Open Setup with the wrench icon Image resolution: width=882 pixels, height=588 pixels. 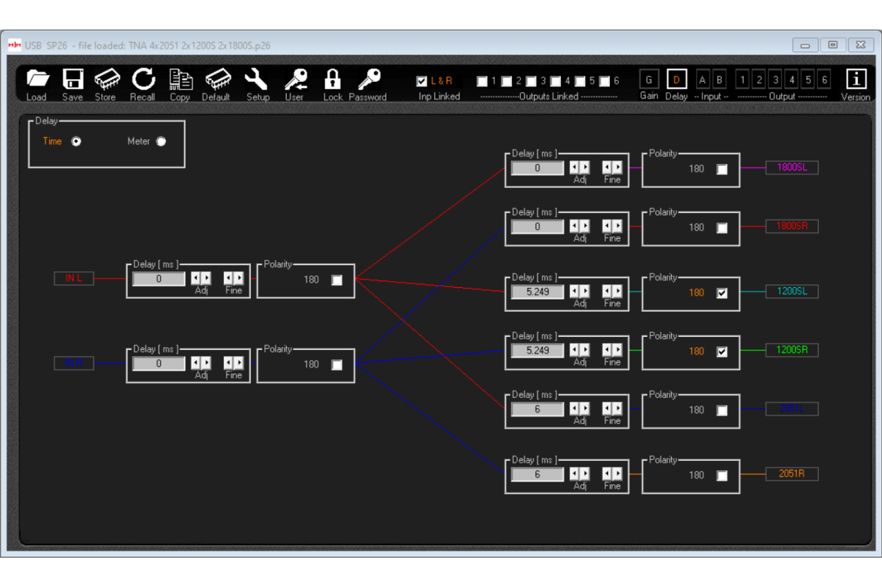[x=257, y=80]
